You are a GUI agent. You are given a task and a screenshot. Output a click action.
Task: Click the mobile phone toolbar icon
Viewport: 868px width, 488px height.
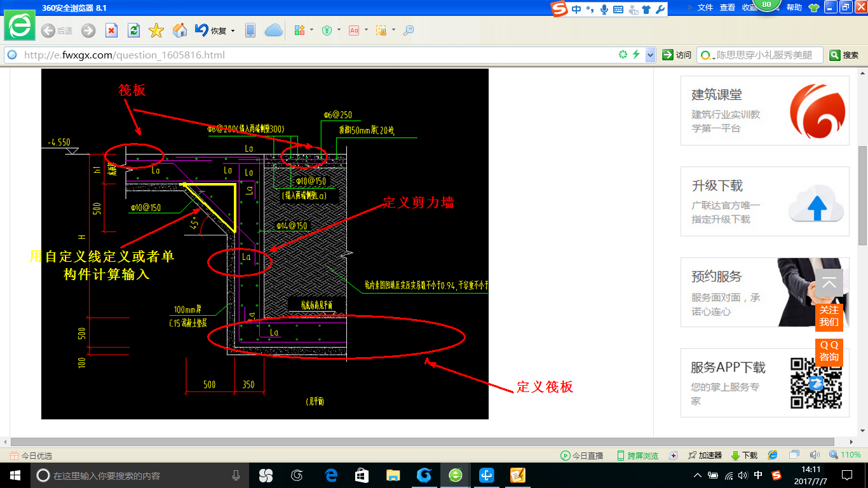point(250,30)
